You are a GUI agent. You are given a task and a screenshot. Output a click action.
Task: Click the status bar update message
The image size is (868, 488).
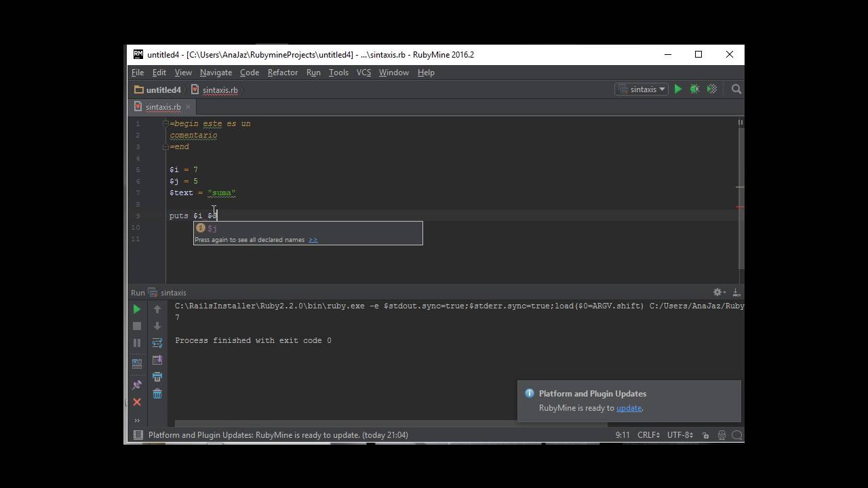(x=278, y=435)
